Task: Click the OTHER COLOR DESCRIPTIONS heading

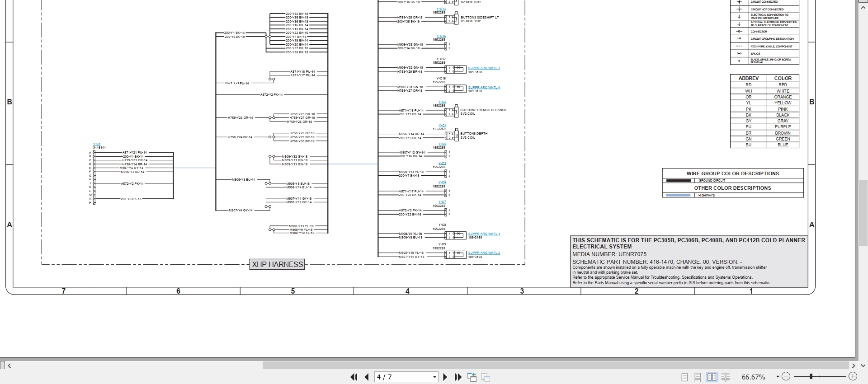Action: click(x=732, y=188)
